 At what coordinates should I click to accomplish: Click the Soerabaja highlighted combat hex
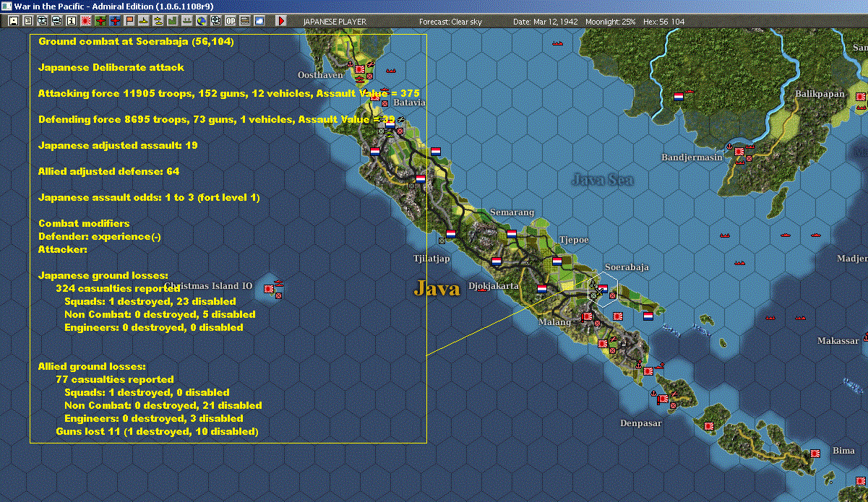[x=603, y=288]
